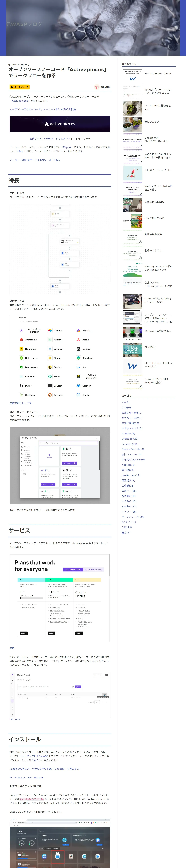The width and height of the screenshot is (186, 868).
Task: Click the Certopus icon in pieces list
Action: pos(50,395)
